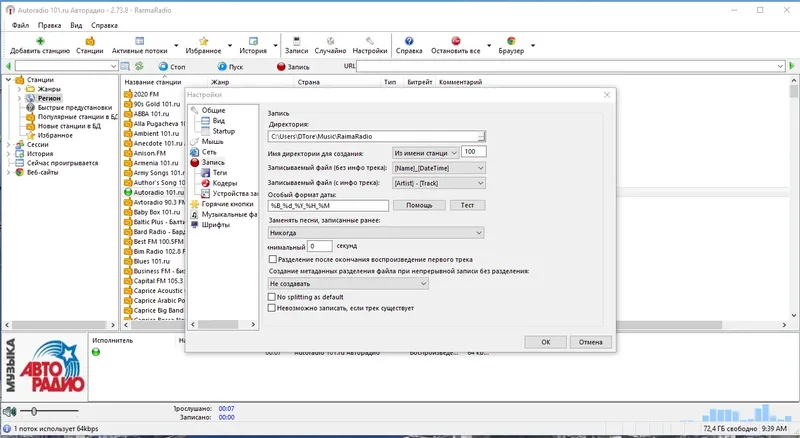This screenshot has height=438, width=800.
Task: Select Startup in settings tree
Action: [223, 131]
